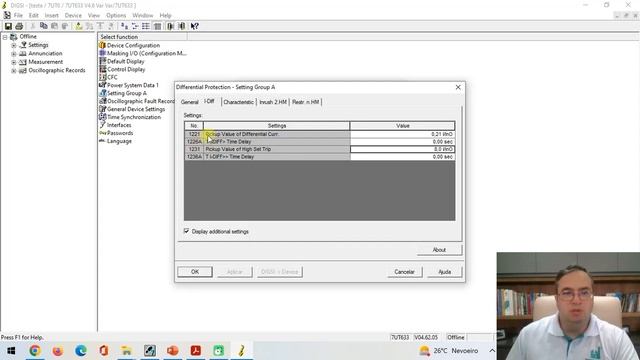Open Firefox from taskbar

[58, 351]
